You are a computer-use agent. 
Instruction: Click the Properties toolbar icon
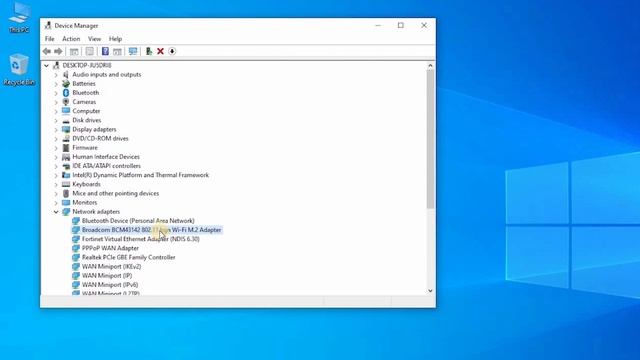tap(90, 51)
